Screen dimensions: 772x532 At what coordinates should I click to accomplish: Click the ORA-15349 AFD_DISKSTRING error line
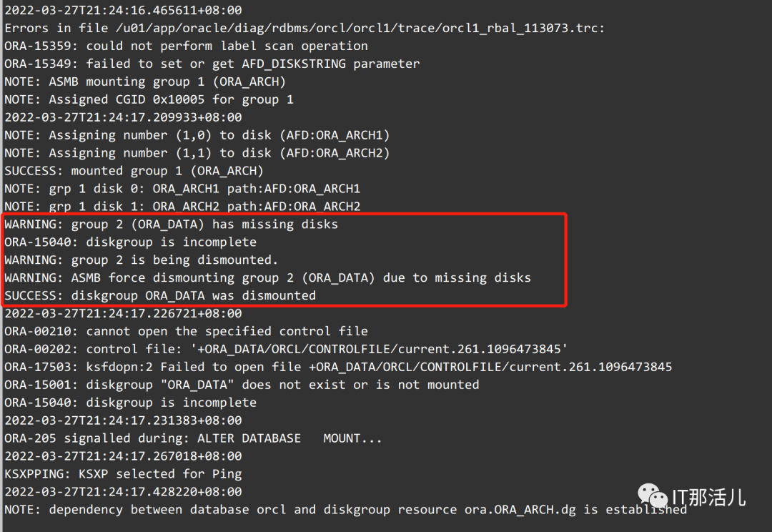(212, 64)
